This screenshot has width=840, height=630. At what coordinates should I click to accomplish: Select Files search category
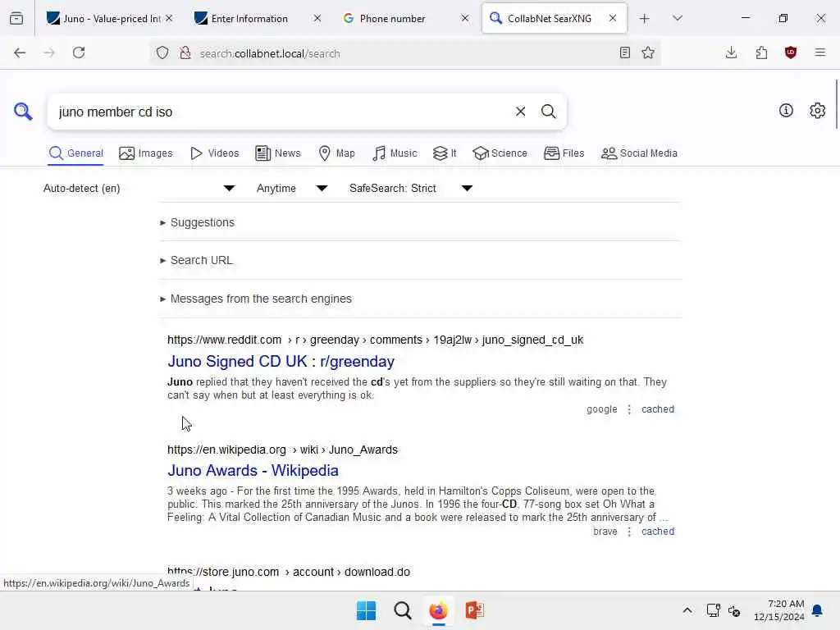(x=564, y=153)
